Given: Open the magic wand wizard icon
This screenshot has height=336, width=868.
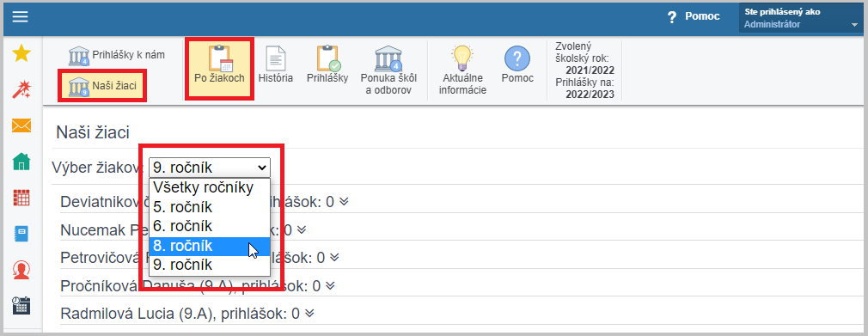Looking at the screenshot, I should (21, 89).
